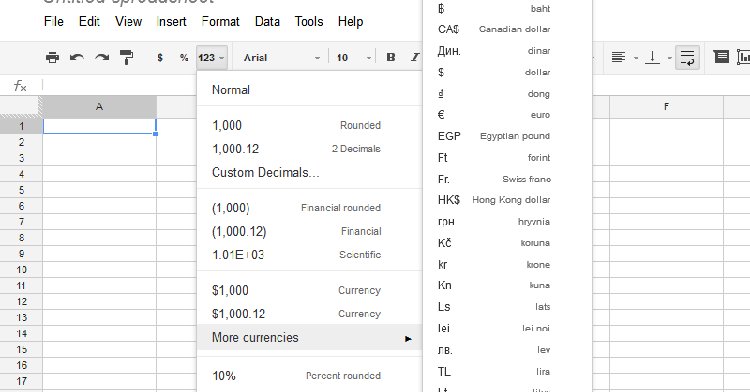This screenshot has height=392, width=750.
Task: Click cell A1
Action: (99, 126)
